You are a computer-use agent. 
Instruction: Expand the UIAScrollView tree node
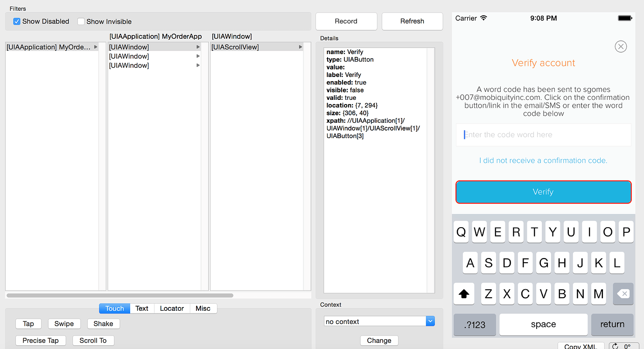click(301, 47)
